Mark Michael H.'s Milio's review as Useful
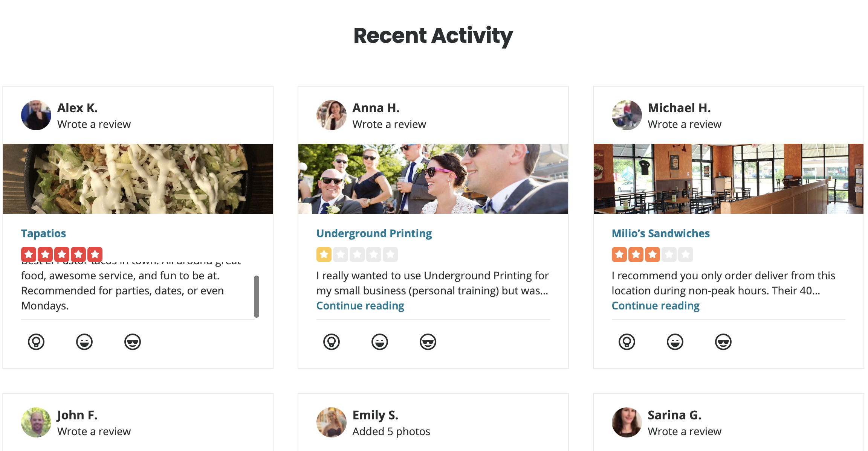Viewport: 868px width, 451px height. [x=627, y=342]
